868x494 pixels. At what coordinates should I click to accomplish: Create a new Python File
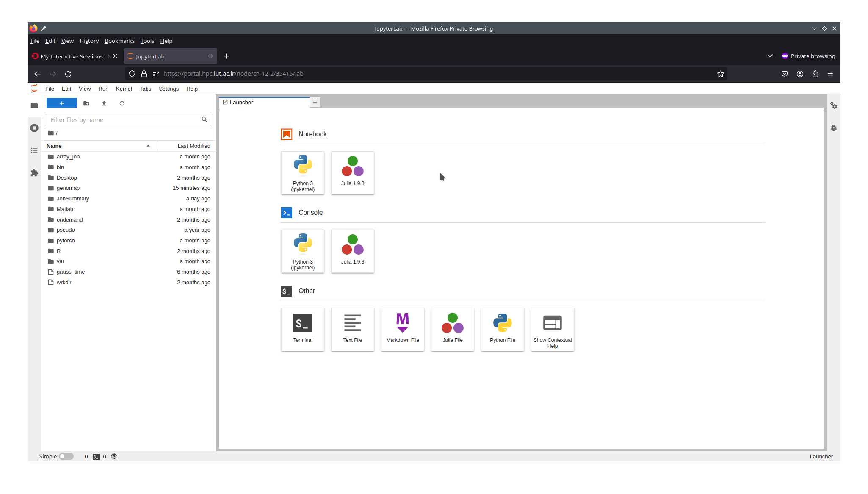(x=503, y=330)
